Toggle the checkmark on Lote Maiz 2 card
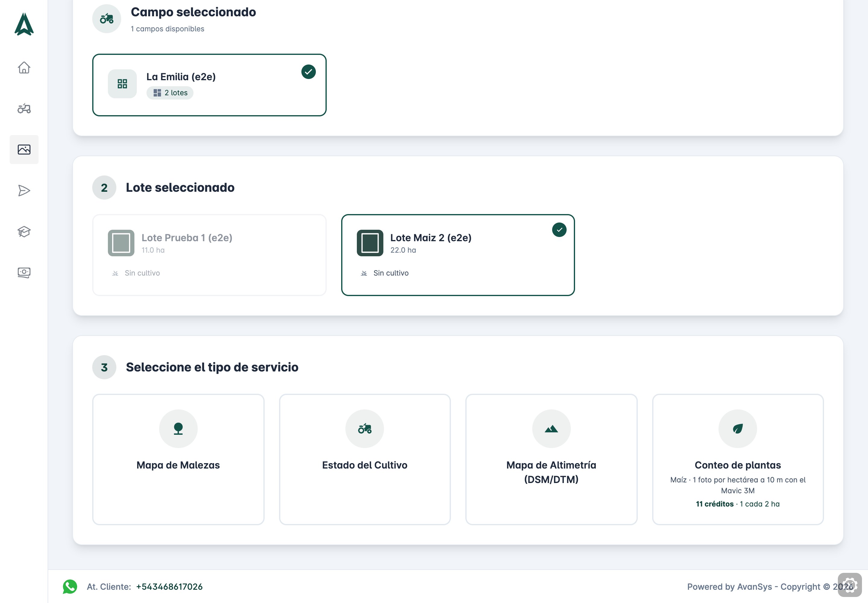The height and width of the screenshot is (603, 868). (x=559, y=230)
